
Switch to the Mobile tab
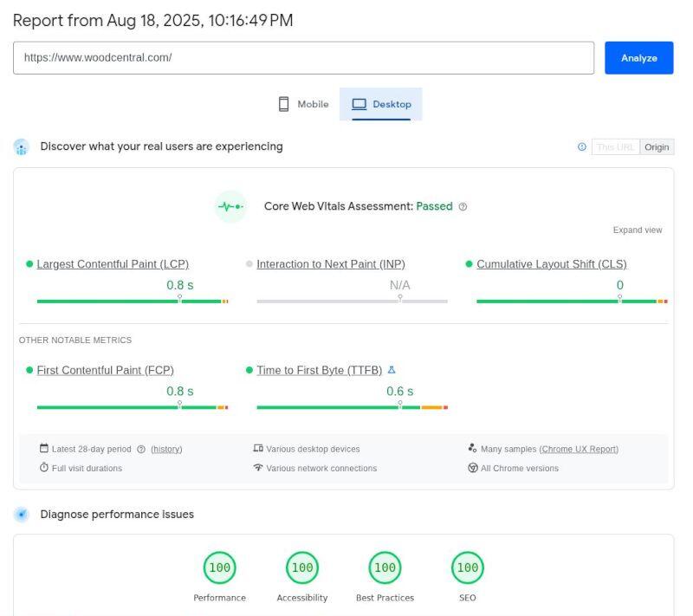coord(304,104)
